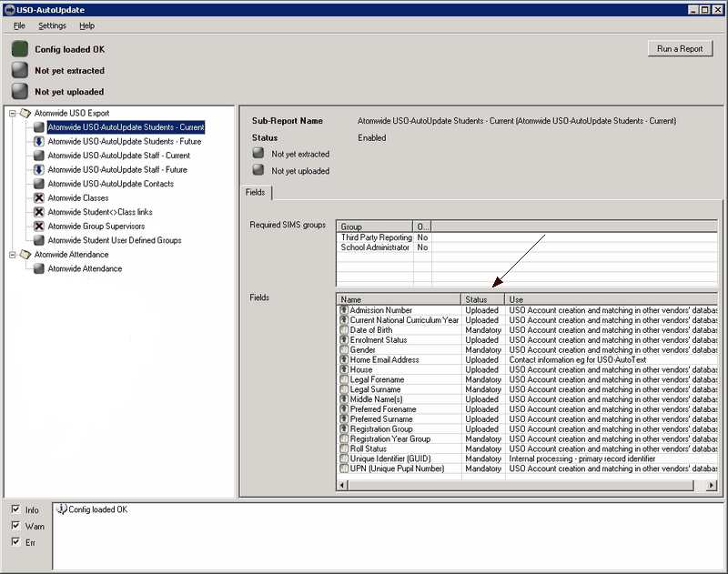Image resolution: width=728 pixels, height=574 pixels.
Task: Click the upload icon next to Admission Number
Action: click(344, 309)
